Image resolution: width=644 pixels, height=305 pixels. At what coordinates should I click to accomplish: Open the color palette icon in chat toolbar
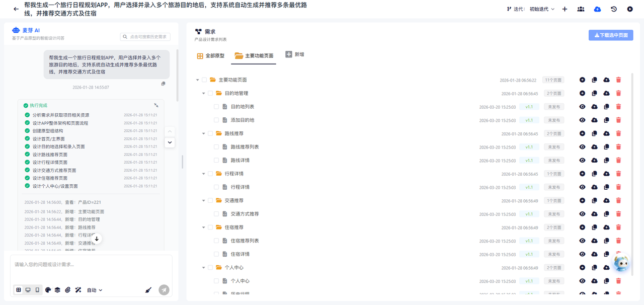tap(48, 290)
